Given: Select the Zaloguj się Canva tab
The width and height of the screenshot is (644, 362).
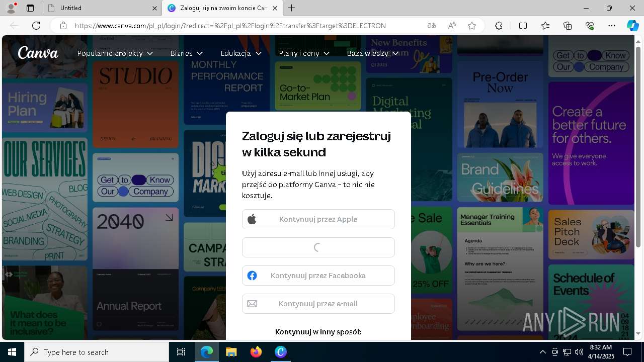Looking at the screenshot, I should pyautogui.click(x=223, y=8).
